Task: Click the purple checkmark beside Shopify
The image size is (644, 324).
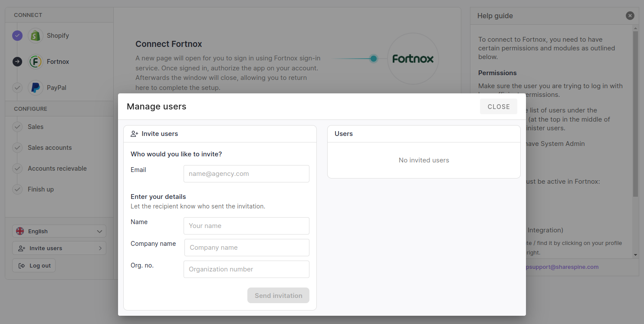Action: click(17, 36)
